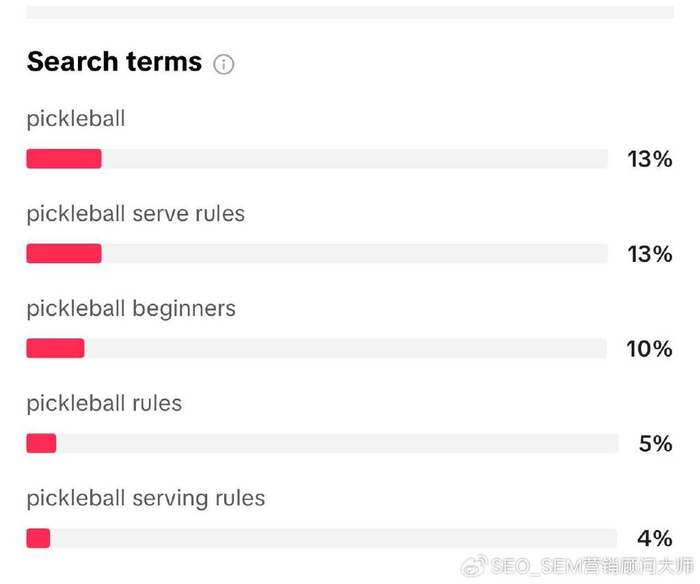The height and width of the screenshot is (584, 700).
Task: Click the Weibo logo in the watermark
Action: (x=474, y=566)
